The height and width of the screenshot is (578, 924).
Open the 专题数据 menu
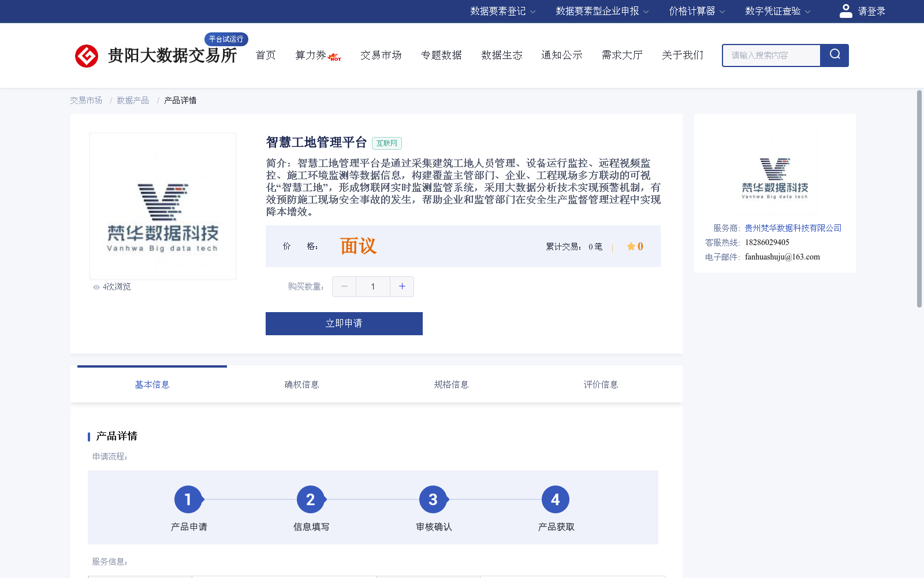[x=441, y=55]
